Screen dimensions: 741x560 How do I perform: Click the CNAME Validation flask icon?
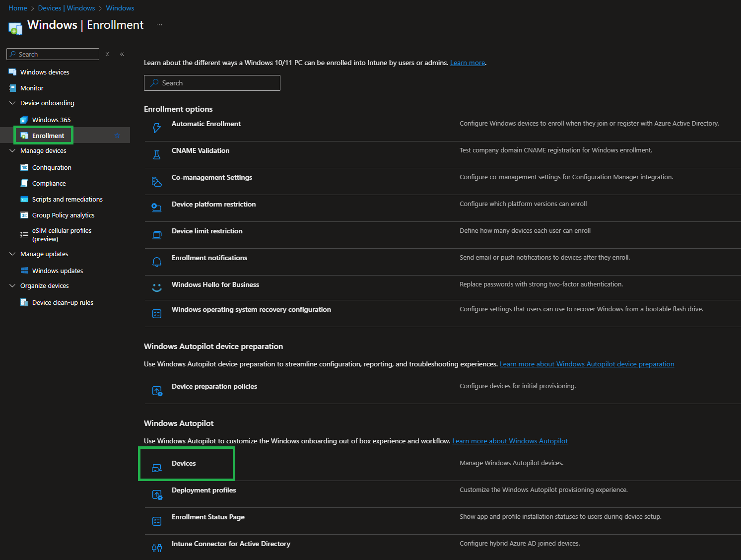[x=157, y=155]
